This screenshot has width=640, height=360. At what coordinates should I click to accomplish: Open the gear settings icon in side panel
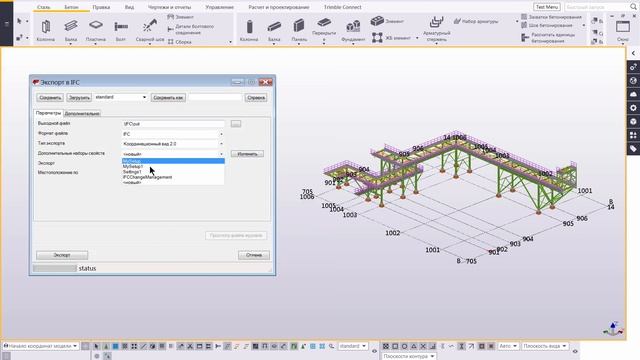tap(633, 108)
